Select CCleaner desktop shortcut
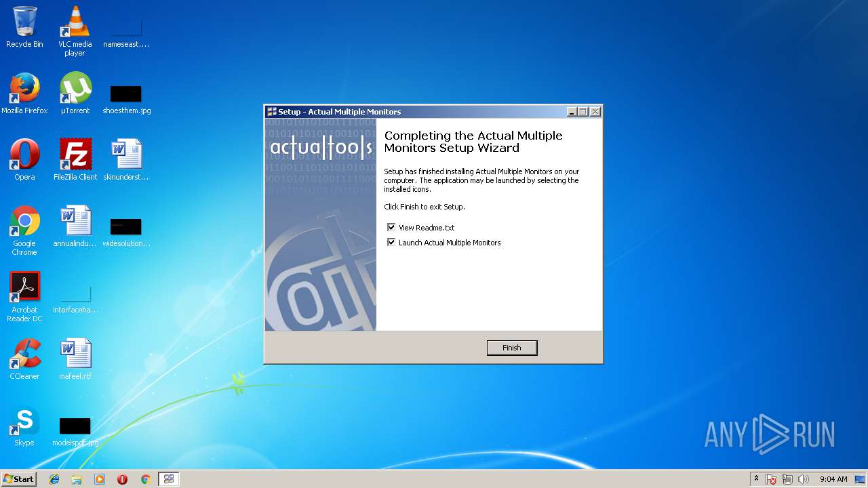868x488 pixels. (24, 359)
